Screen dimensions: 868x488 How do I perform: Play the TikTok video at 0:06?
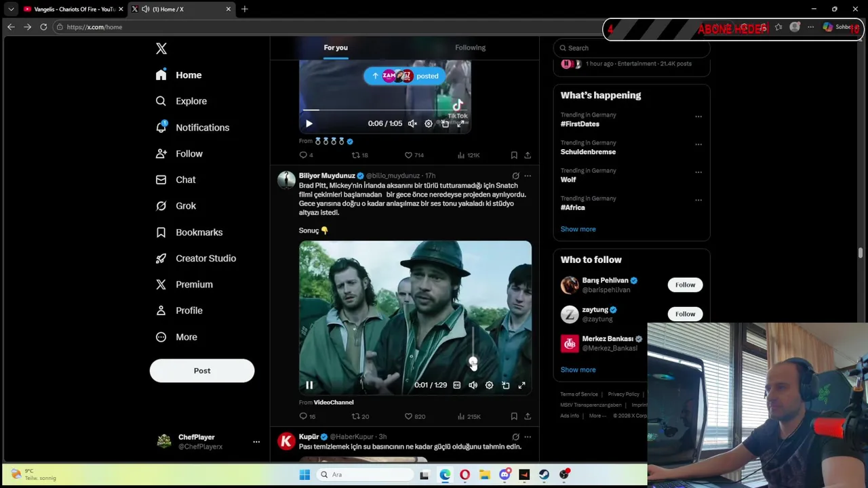[309, 123]
